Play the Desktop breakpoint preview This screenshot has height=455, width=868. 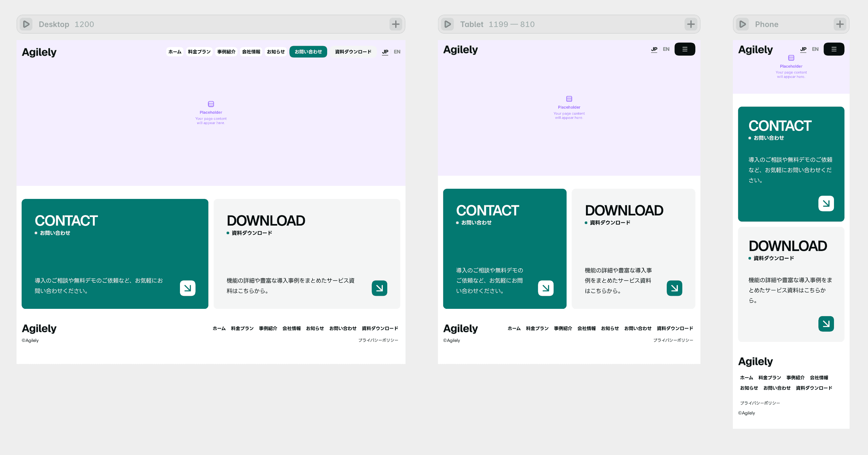click(26, 24)
